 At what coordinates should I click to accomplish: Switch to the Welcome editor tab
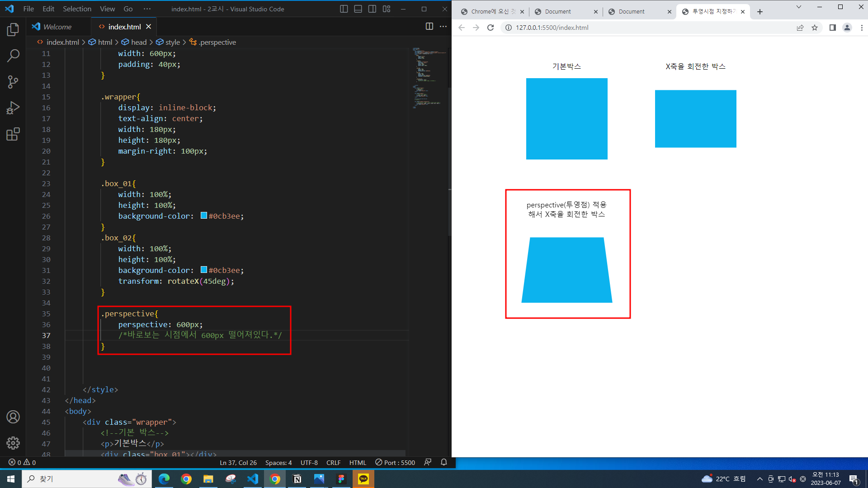coord(57,27)
